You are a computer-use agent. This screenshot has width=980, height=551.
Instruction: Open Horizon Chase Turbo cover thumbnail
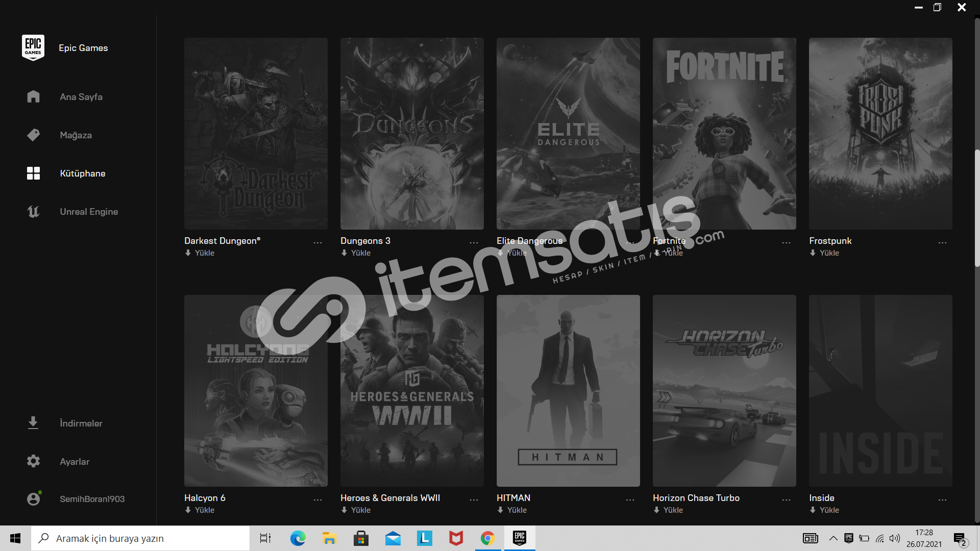click(724, 391)
